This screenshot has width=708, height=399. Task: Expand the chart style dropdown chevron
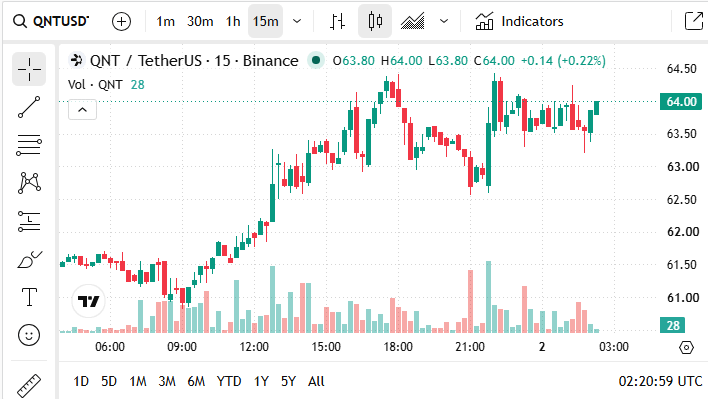tap(444, 21)
